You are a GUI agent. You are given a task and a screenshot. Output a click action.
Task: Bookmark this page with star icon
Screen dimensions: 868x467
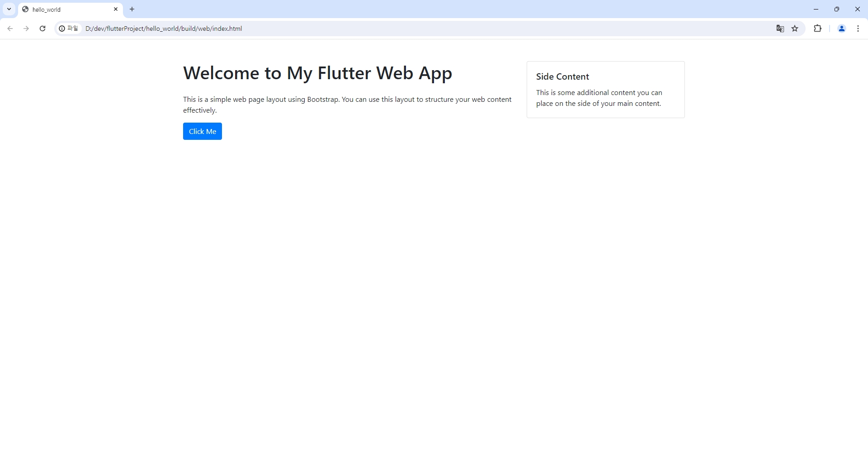click(x=795, y=29)
